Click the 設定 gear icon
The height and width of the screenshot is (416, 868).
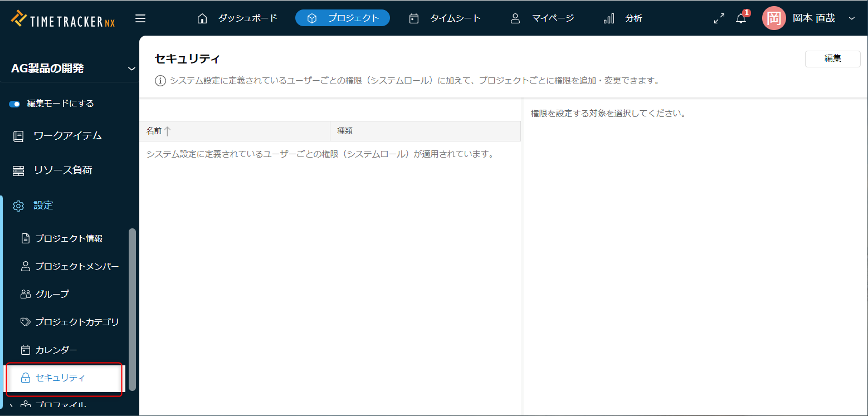18,205
